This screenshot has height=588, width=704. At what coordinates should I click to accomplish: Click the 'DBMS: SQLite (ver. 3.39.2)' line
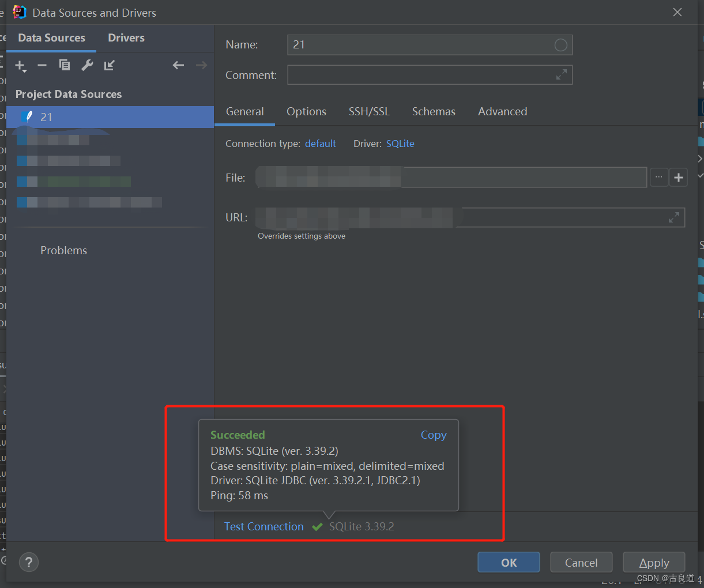(274, 451)
